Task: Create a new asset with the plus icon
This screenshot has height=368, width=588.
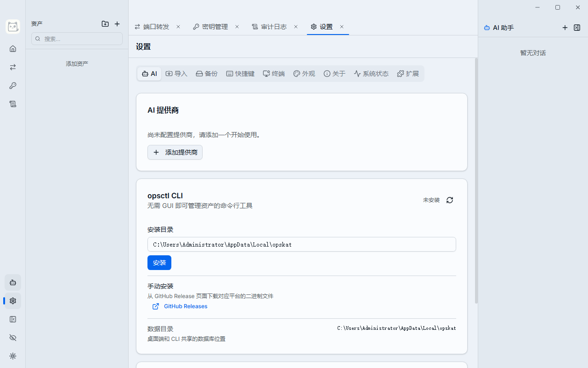Action: click(x=117, y=24)
